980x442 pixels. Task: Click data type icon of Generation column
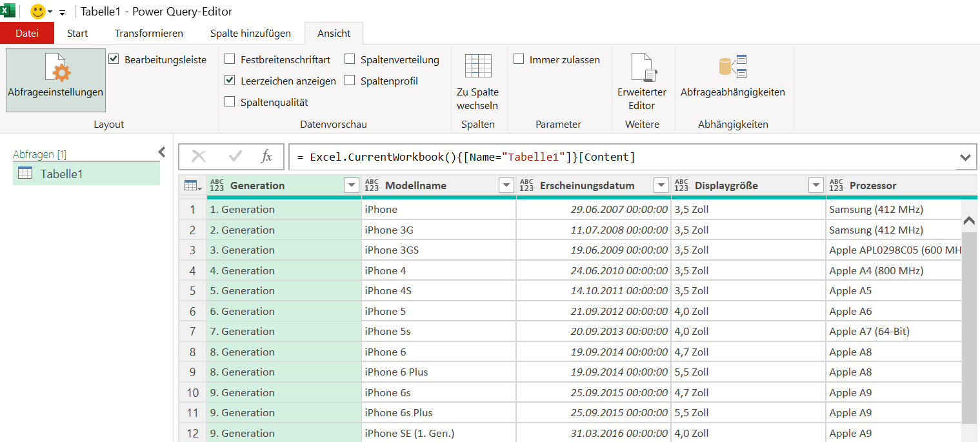(x=217, y=186)
